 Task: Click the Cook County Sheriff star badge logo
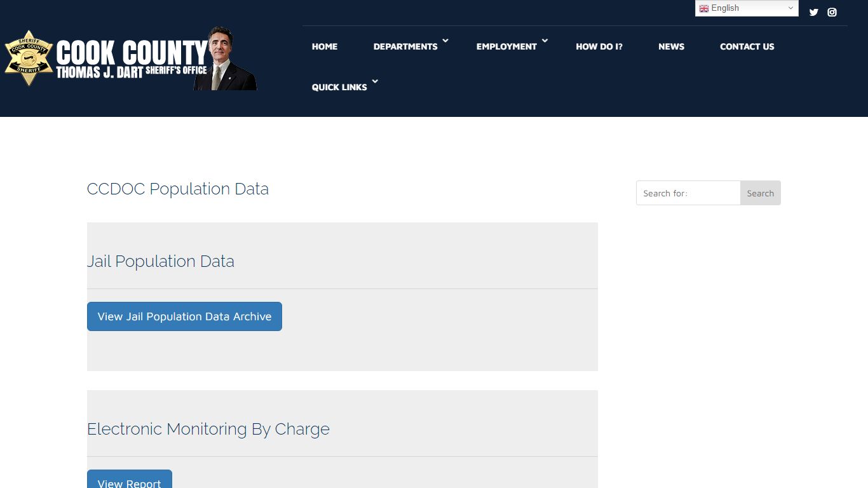coord(29,58)
